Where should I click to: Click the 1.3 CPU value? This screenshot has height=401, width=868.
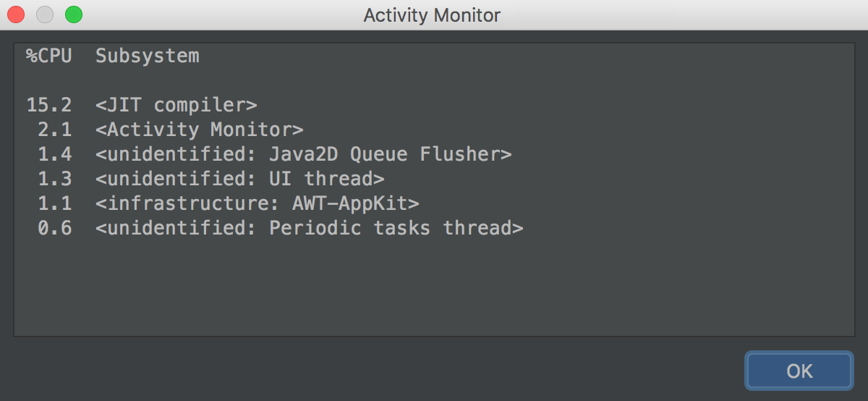pyautogui.click(x=55, y=179)
